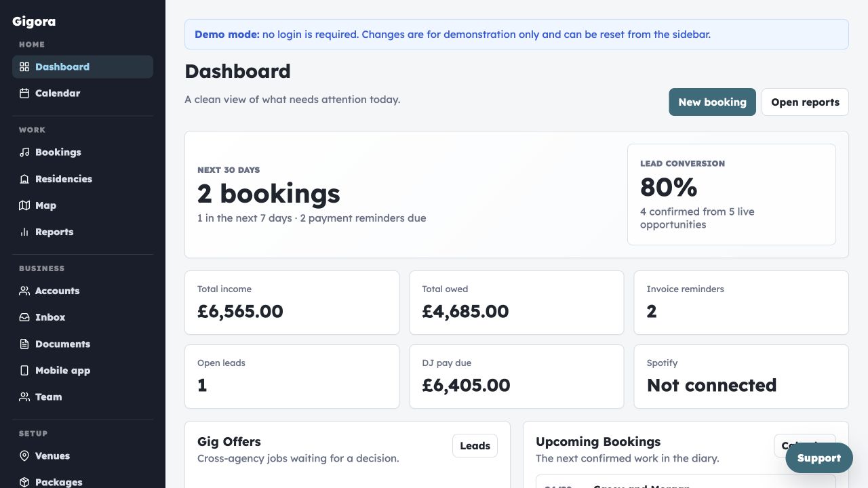868x488 pixels.
Task: Click '4 confirmed from 5 live opportunities' text
Action: [697, 218]
